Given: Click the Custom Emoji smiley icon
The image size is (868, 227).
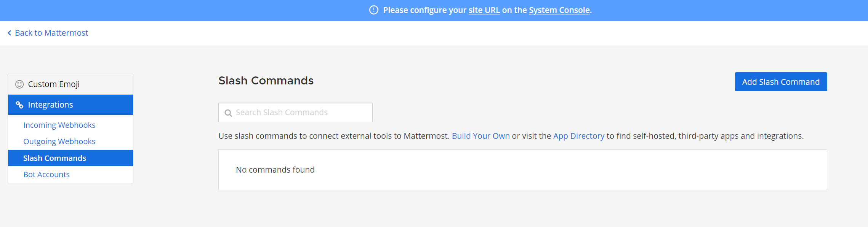Looking at the screenshot, I should (x=19, y=84).
